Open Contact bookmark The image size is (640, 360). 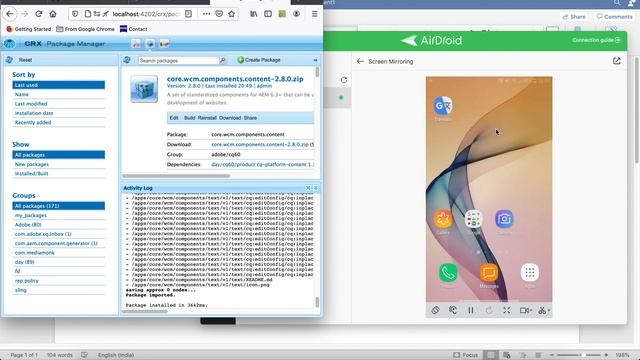[133, 29]
